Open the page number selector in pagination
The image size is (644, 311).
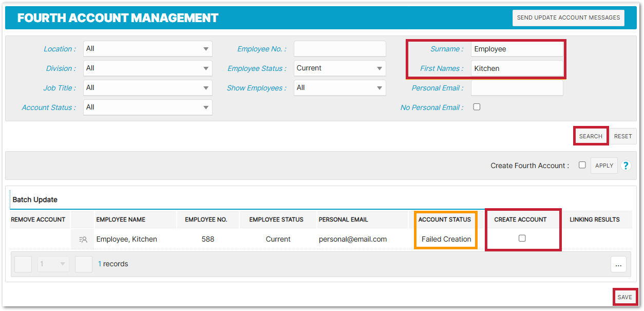(x=53, y=264)
